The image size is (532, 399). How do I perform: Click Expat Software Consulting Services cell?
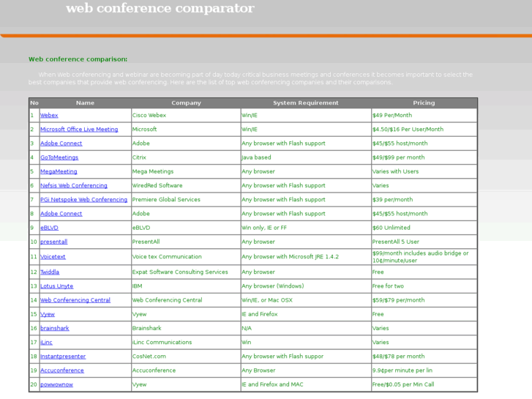coord(186,272)
